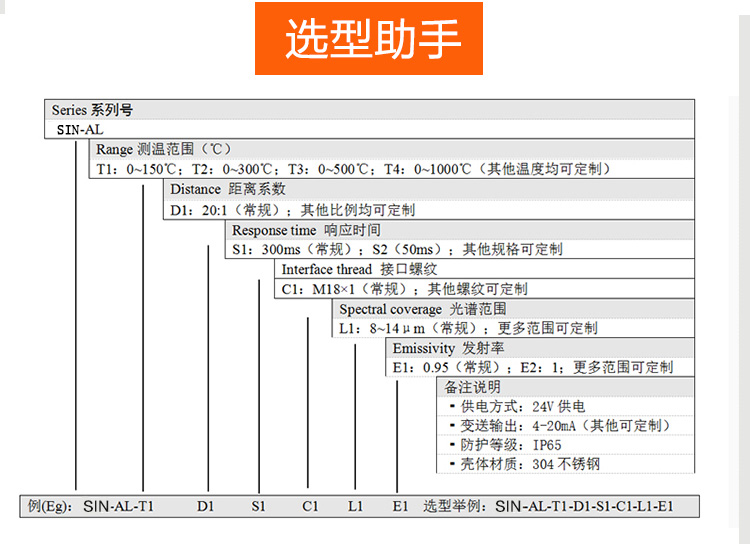This screenshot has height=544, width=750.
Task: Click the 壳体材质: 304 不锈钢 note
Action: pos(530,464)
